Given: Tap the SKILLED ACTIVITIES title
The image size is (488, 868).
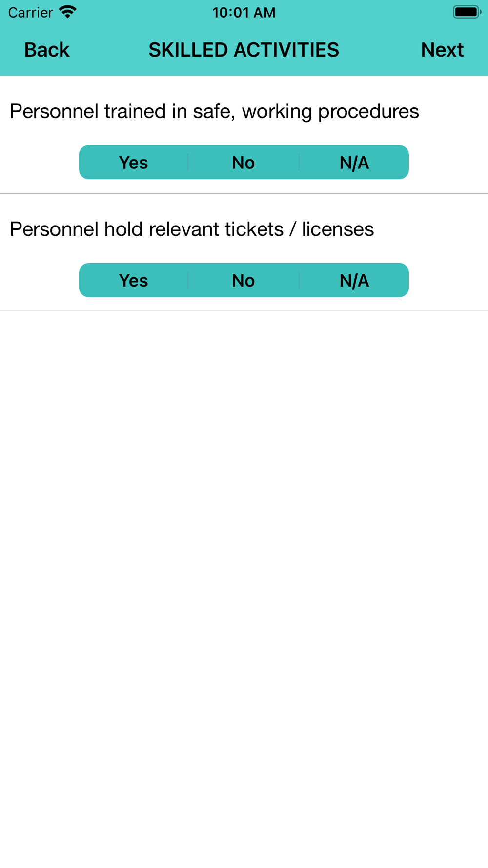Looking at the screenshot, I should [244, 50].
